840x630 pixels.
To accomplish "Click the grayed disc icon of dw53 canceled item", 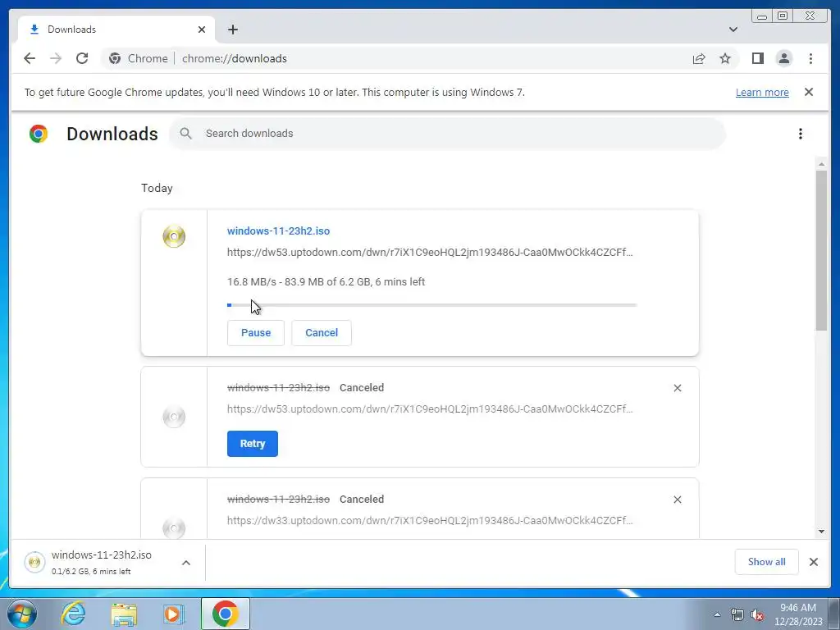I will pos(174,416).
